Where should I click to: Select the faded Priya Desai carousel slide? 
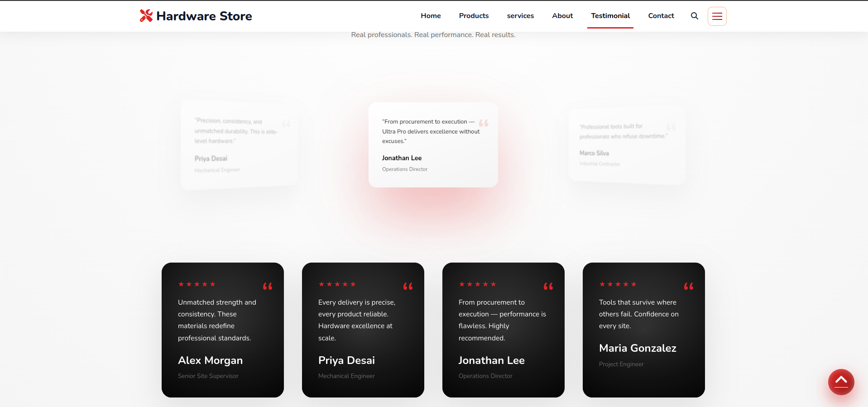pyautogui.click(x=239, y=144)
